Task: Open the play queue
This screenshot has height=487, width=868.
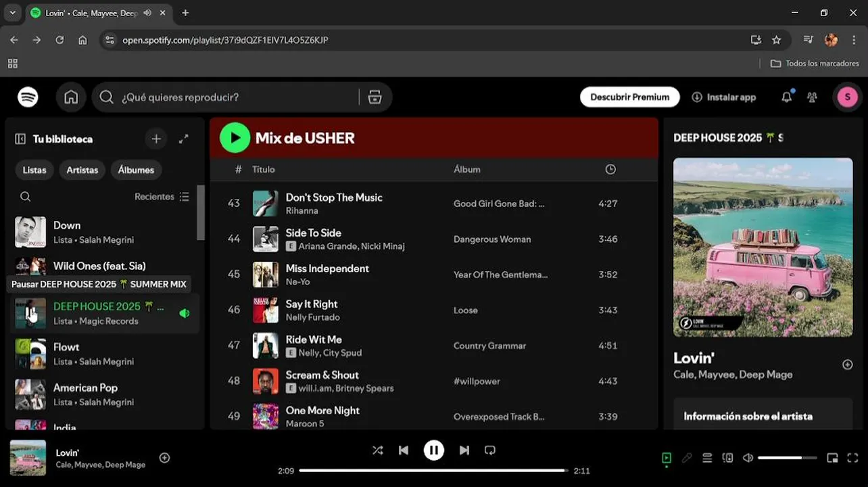Action: coord(707,458)
